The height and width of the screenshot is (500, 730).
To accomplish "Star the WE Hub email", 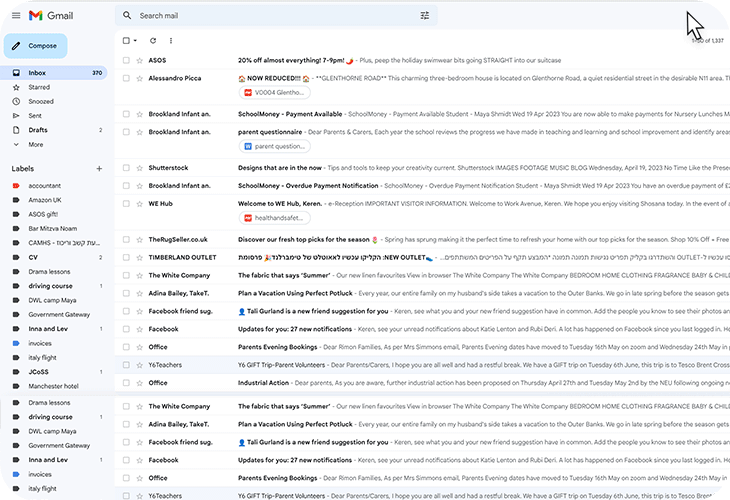I will click(139, 204).
